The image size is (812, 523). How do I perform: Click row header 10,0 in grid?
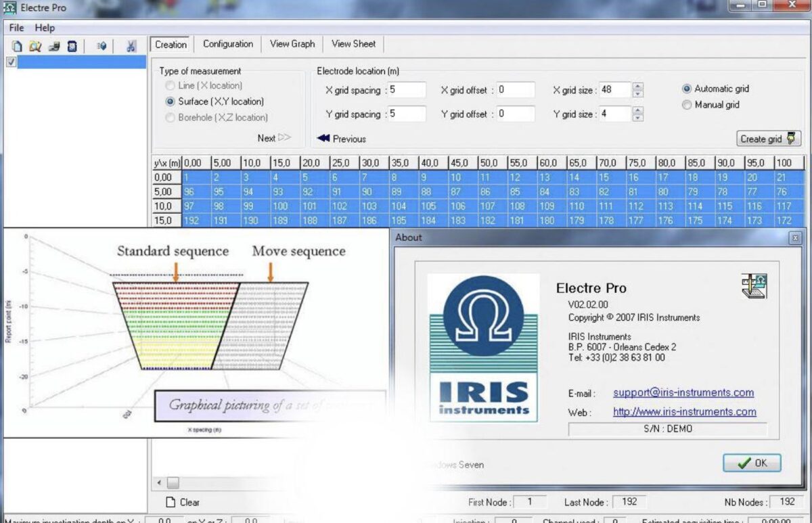(167, 206)
